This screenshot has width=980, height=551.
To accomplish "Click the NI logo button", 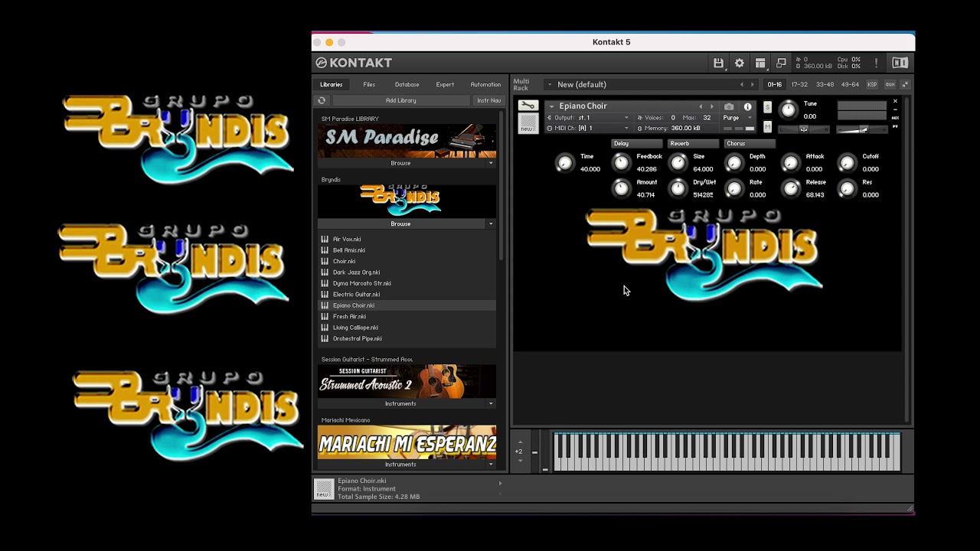I will coord(900,63).
